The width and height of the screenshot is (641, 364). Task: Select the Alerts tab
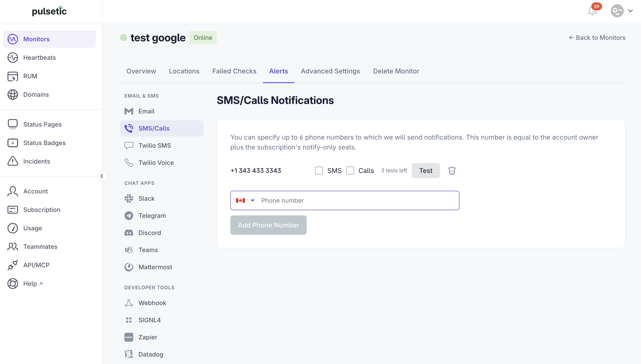(279, 71)
